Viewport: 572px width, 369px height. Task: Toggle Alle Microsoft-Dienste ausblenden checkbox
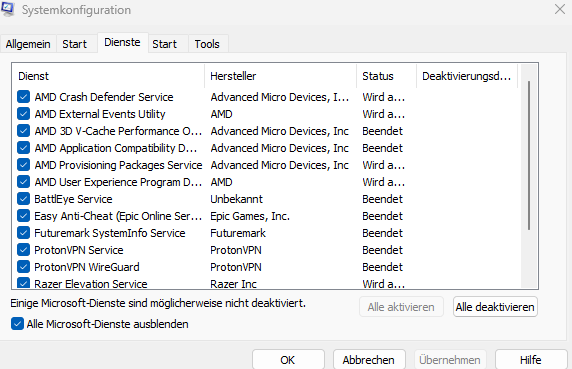[x=17, y=324]
